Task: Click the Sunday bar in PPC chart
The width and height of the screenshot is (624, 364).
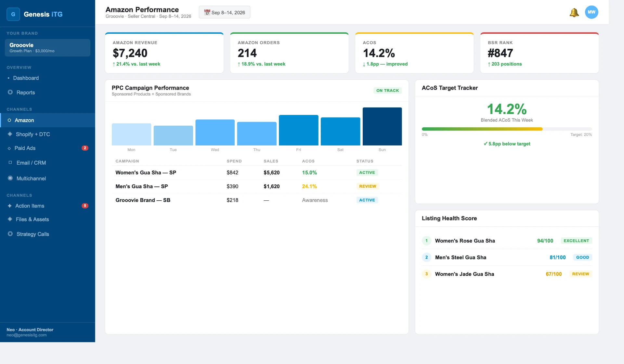Action: click(382, 126)
